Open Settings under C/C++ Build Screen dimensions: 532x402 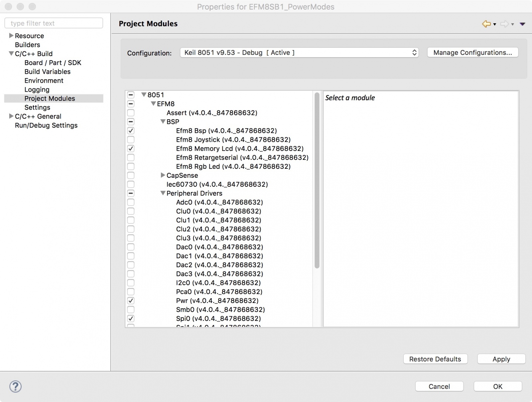point(37,108)
